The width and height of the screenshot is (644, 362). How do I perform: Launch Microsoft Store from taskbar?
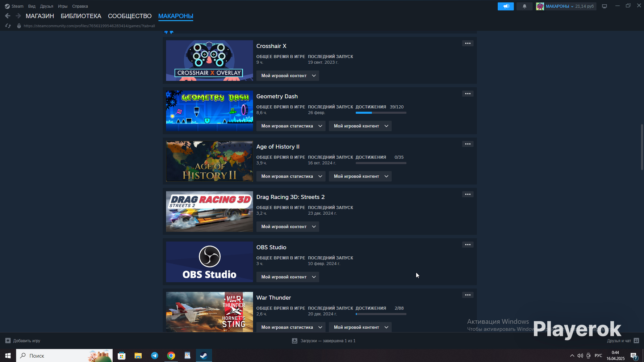122,355
